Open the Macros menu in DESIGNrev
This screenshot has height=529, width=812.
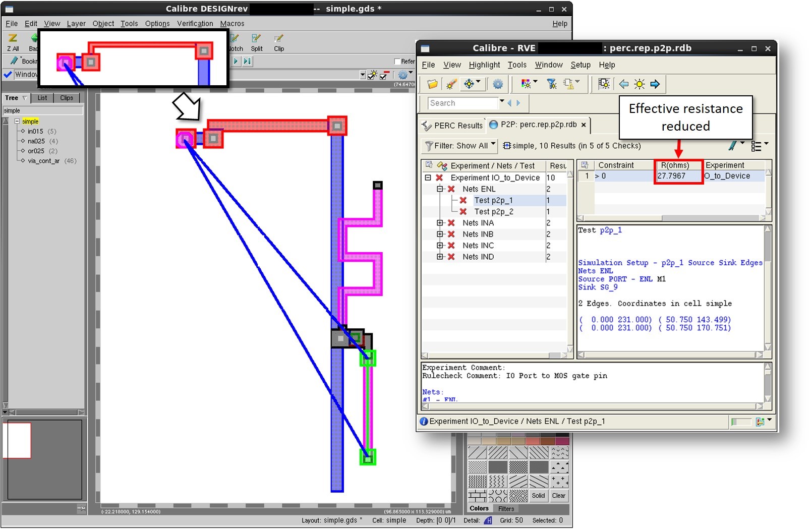232,24
